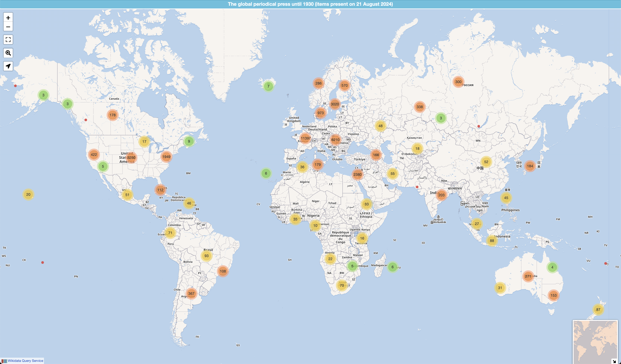Expand the 2380 cluster near Israel

357,174
